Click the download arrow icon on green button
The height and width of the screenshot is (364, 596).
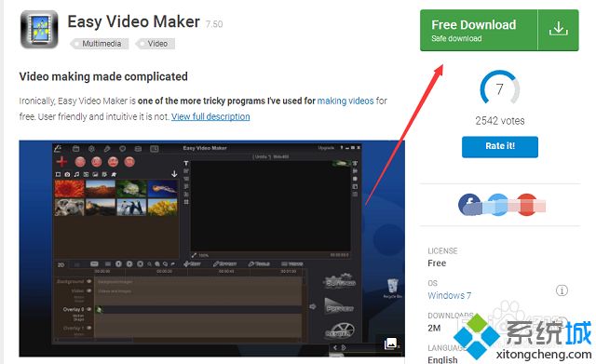558,30
